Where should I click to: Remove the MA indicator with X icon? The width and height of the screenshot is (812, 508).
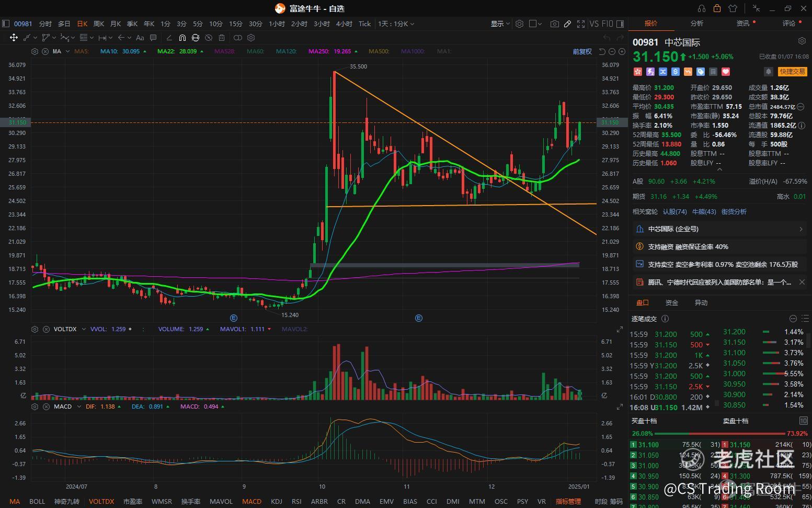click(45, 51)
